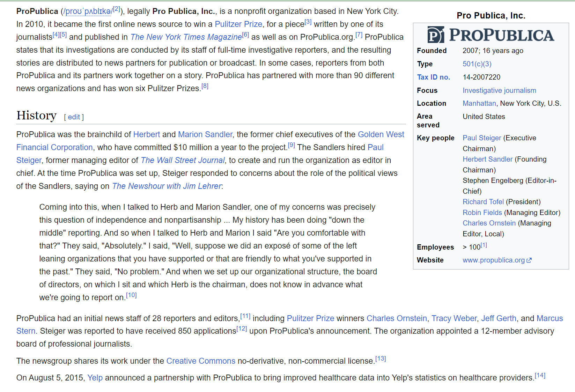Open citation [9] after 'the project'
The image size is (575, 392).
292,145
